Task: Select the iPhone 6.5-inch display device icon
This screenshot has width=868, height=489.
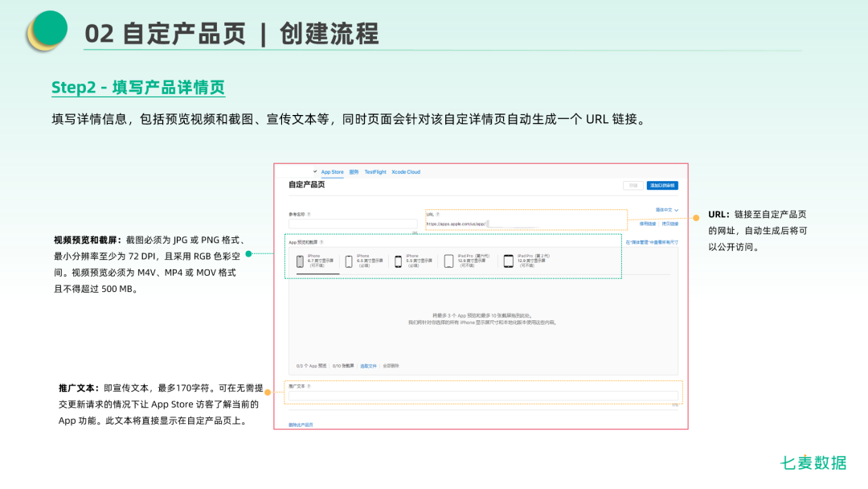Action: (349, 261)
